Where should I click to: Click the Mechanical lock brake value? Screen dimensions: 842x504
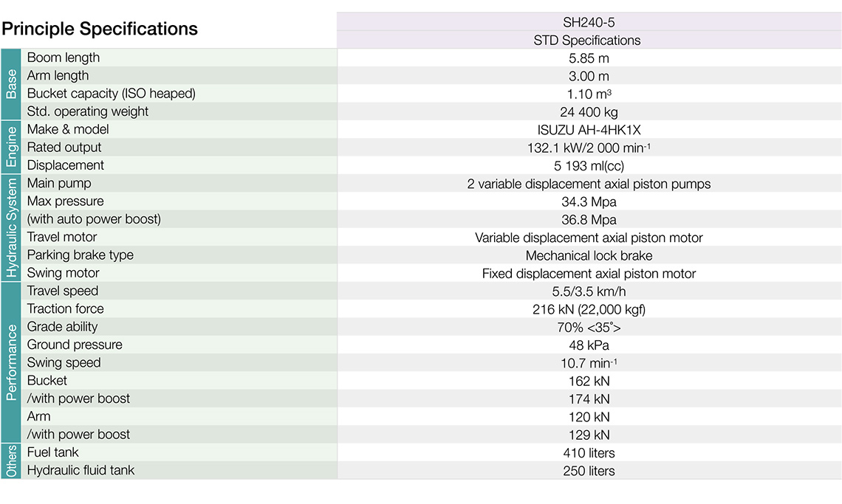[589, 256]
